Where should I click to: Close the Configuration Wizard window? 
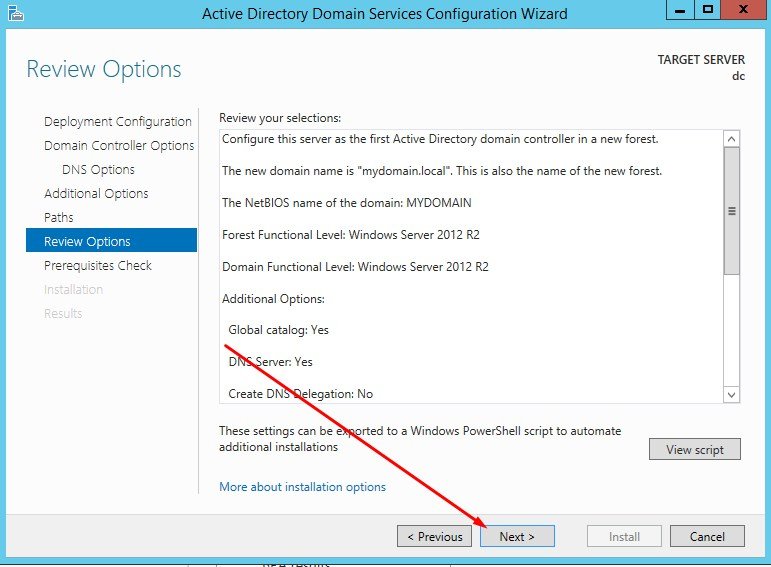tap(743, 10)
